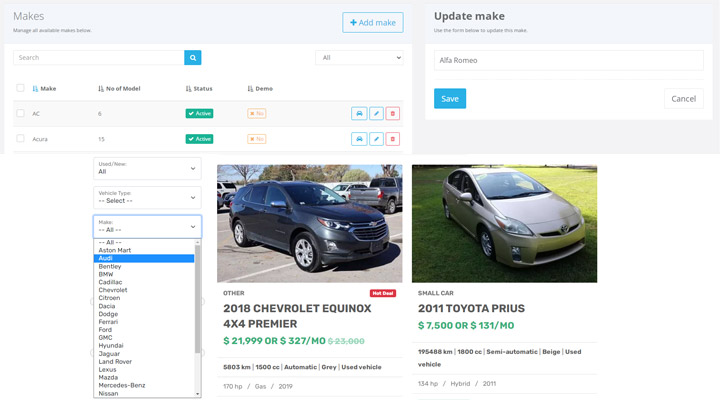Viewport: 720px width, 400px height.
Task: Click the Add make button
Action: click(373, 23)
